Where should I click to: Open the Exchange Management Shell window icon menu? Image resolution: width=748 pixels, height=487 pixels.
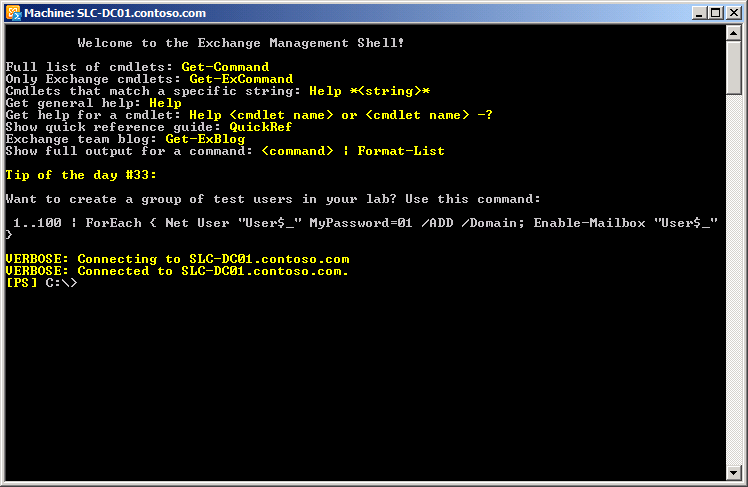(x=12, y=13)
